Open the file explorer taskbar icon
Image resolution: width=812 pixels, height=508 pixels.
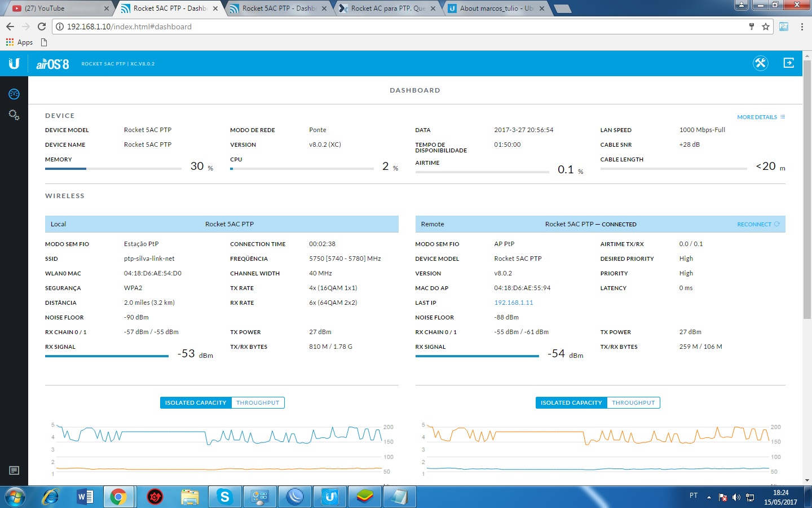pyautogui.click(x=190, y=497)
